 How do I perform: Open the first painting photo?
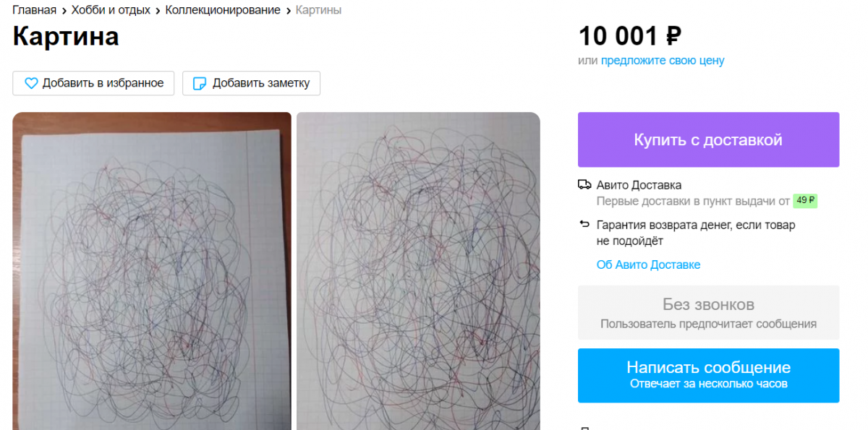pos(152,271)
